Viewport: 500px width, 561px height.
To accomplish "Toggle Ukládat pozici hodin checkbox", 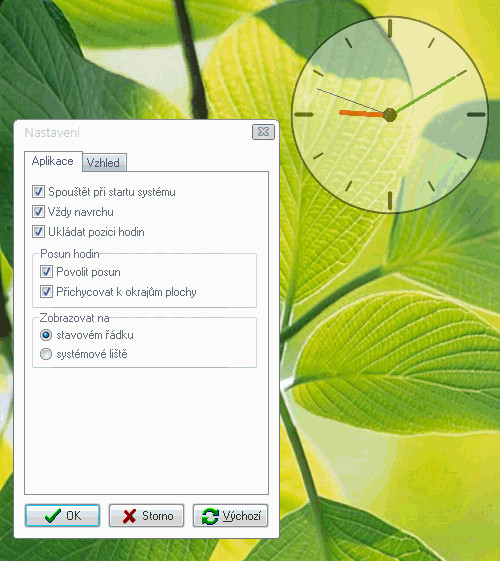I will pos(38,232).
